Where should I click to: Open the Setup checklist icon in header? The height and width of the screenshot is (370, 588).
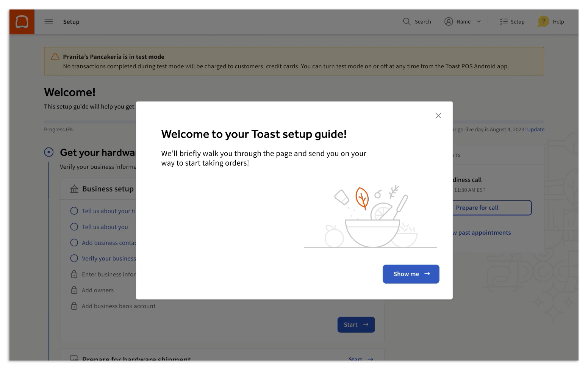503,22
